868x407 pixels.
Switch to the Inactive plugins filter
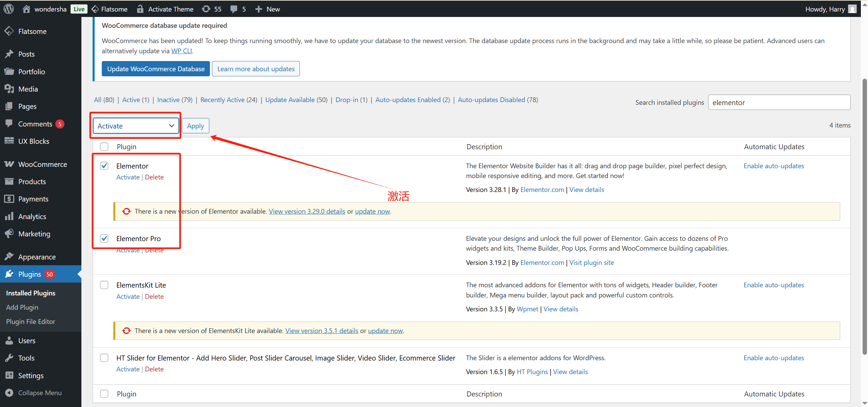click(168, 99)
